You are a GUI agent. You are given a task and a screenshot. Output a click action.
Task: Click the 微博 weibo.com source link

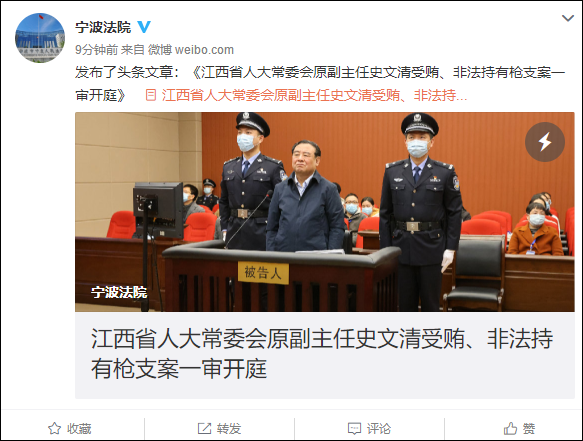pyautogui.click(x=191, y=49)
